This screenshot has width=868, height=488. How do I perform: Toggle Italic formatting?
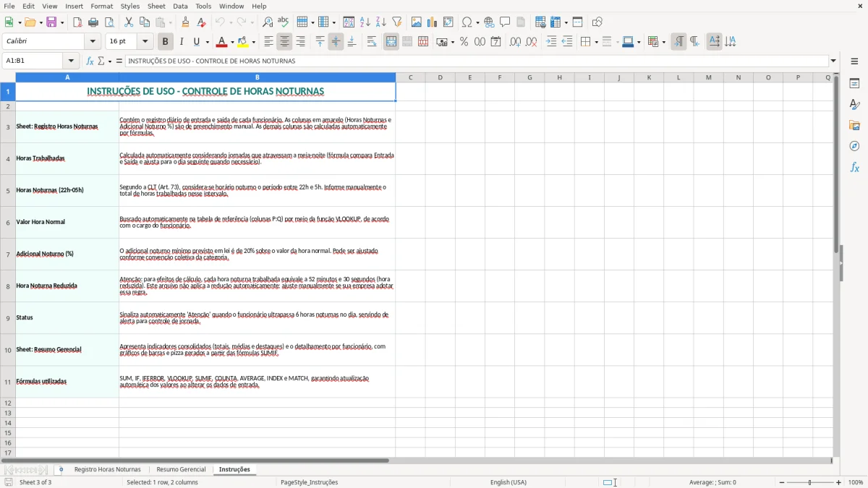pos(182,42)
